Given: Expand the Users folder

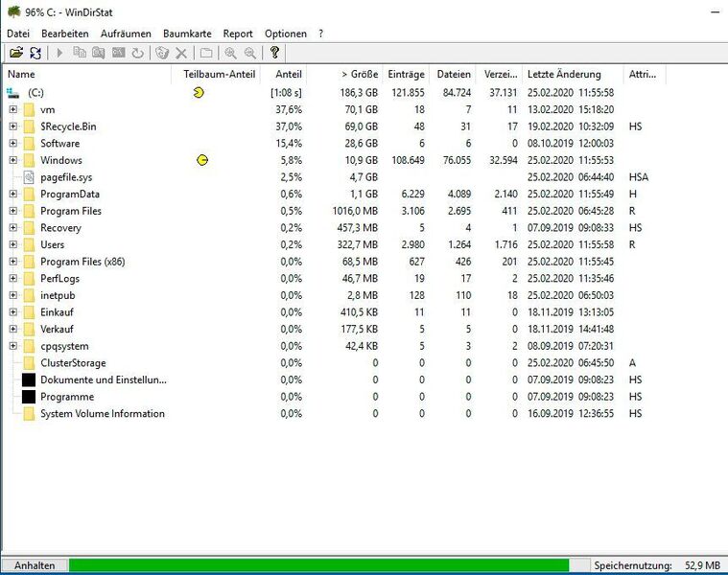Looking at the screenshot, I should coord(13,244).
